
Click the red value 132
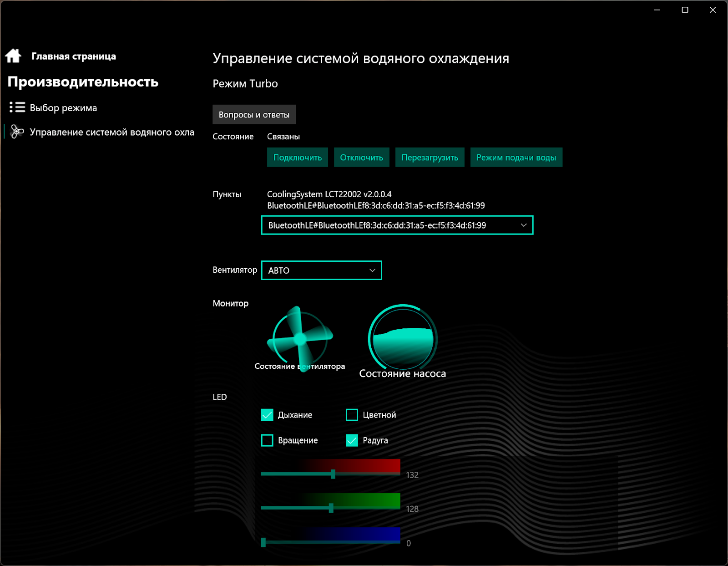412,475
